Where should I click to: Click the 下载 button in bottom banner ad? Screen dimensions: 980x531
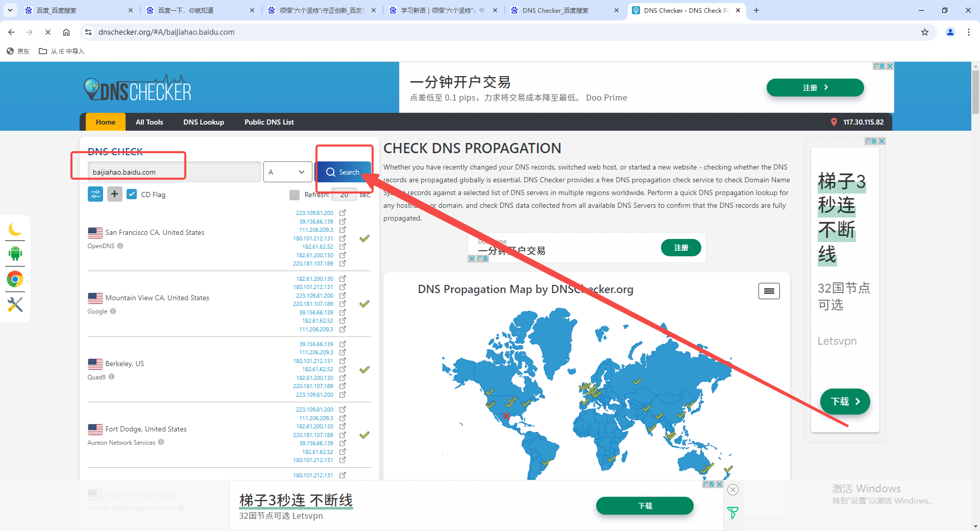[645, 505]
